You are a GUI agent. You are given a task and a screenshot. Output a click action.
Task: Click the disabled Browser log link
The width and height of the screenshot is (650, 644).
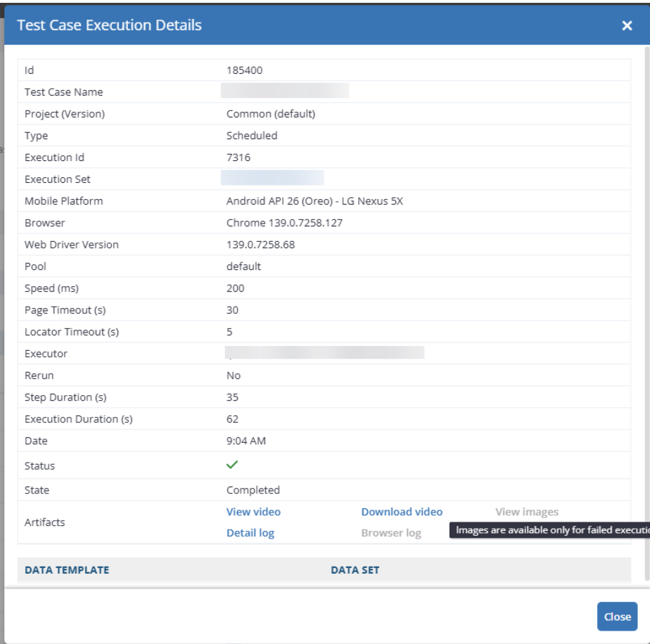(391, 533)
